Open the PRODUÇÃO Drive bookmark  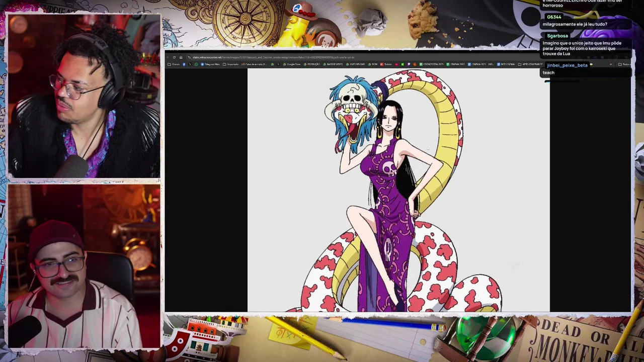(x=312, y=64)
